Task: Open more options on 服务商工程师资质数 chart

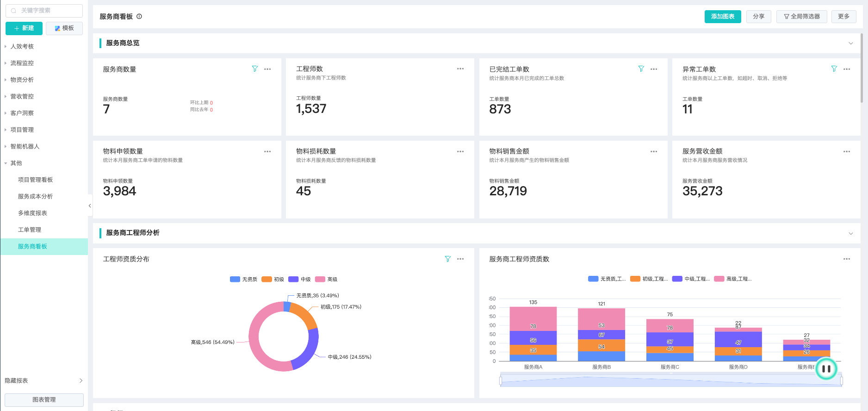Action: click(x=847, y=259)
